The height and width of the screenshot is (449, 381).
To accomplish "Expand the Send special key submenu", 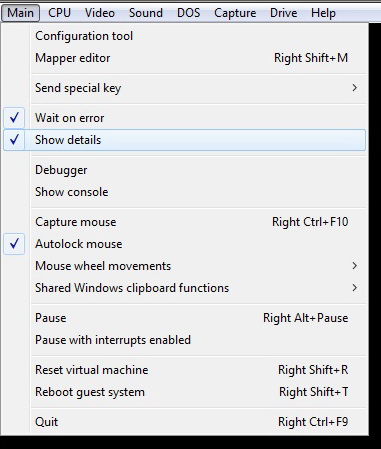I will (184, 88).
